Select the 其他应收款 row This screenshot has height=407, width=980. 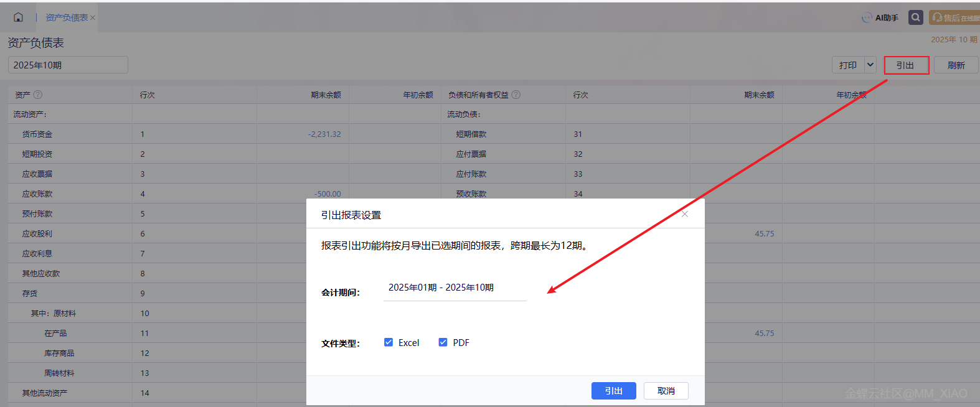[41, 274]
